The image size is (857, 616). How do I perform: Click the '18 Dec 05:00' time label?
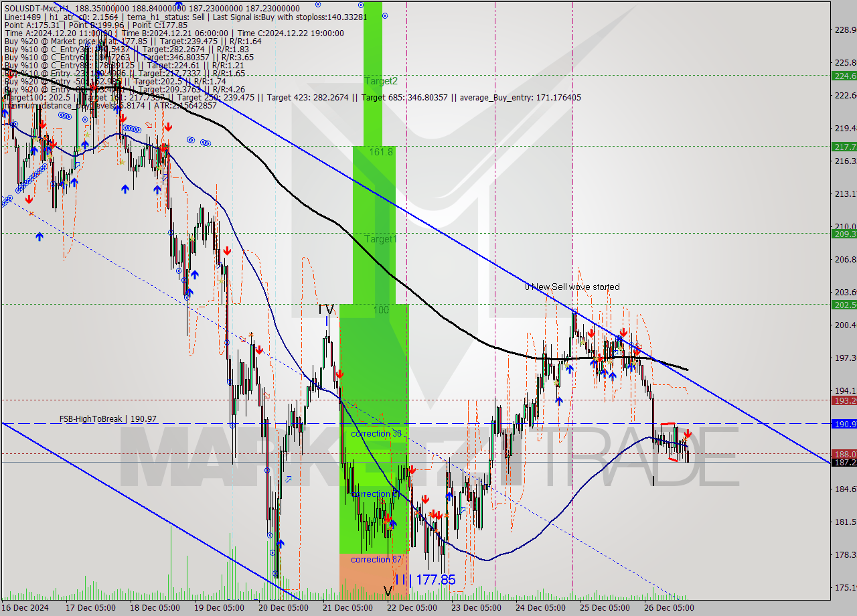(x=153, y=608)
